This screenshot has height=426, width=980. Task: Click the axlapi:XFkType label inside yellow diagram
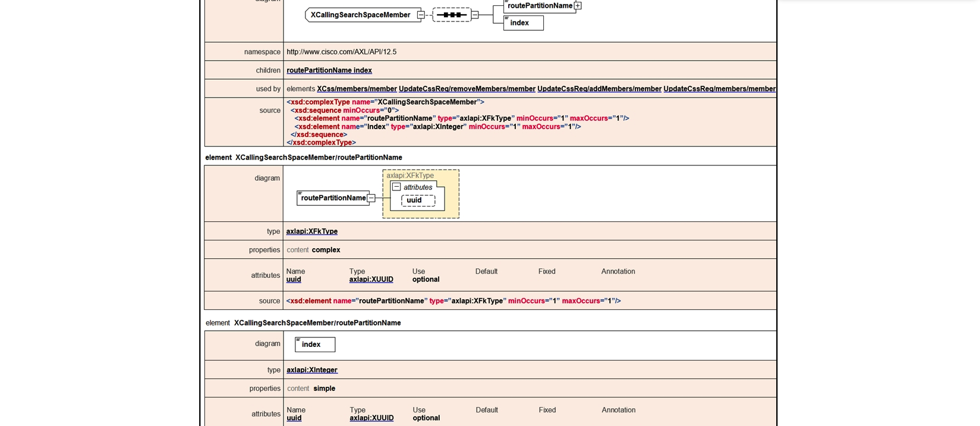coord(410,176)
